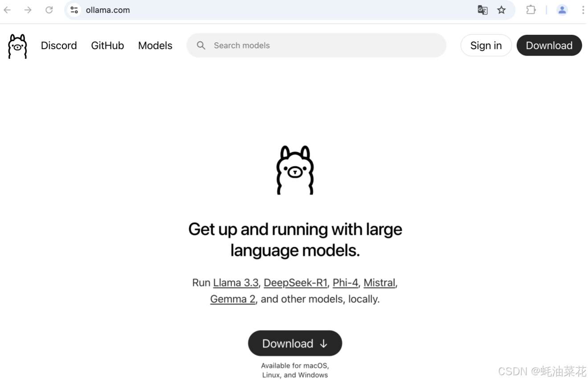Click Ollama llama logo in header
The height and width of the screenshot is (381, 588).
17,46
